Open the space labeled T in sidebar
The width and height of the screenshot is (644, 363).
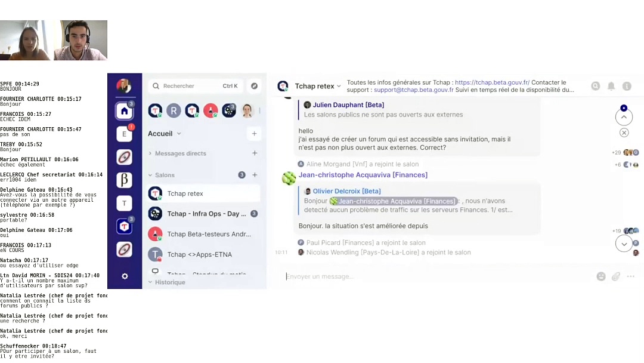point(124,203)
